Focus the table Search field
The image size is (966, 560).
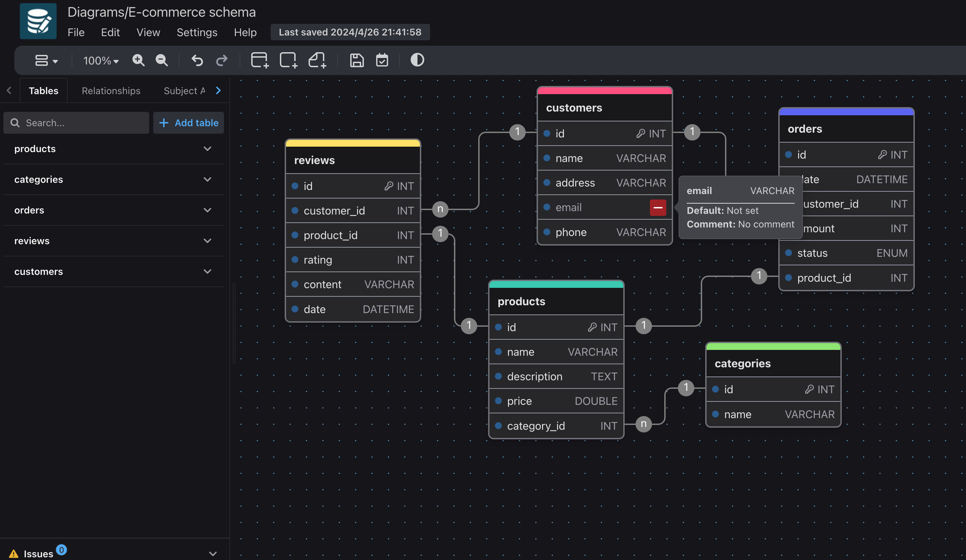pyautogui.click(x=76, y=122)
